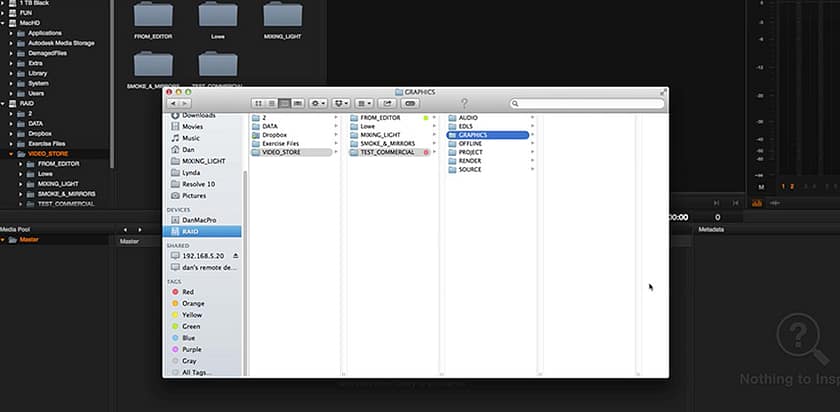
Task: Enter Finder full screen mode
Action: (x=663, y=92)
